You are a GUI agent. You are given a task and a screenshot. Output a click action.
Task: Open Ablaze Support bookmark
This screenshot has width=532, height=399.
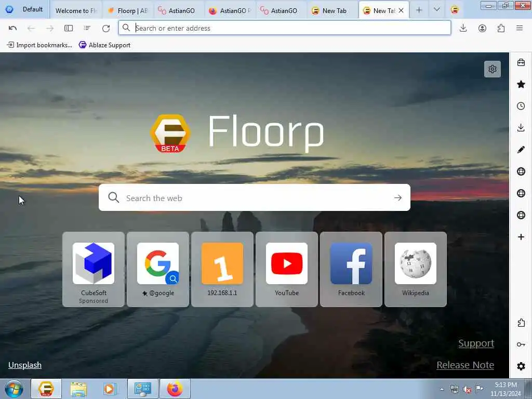pyautogui.click(x=104, y=45)
